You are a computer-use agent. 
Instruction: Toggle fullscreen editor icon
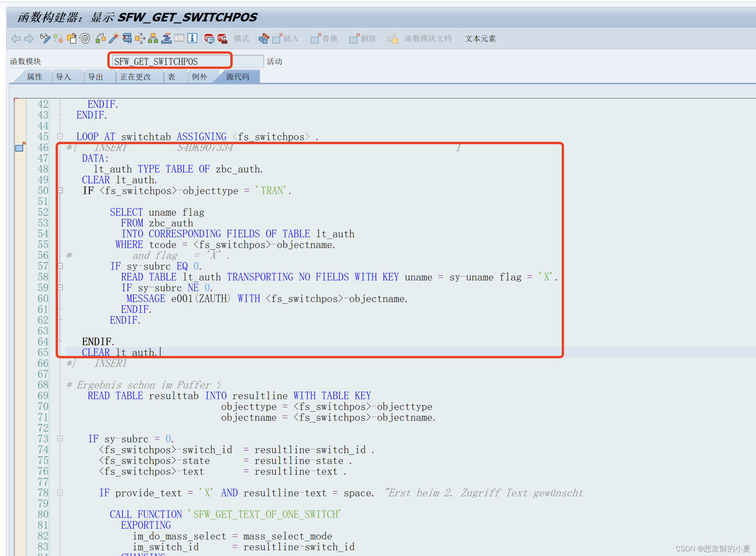point(179,38)
